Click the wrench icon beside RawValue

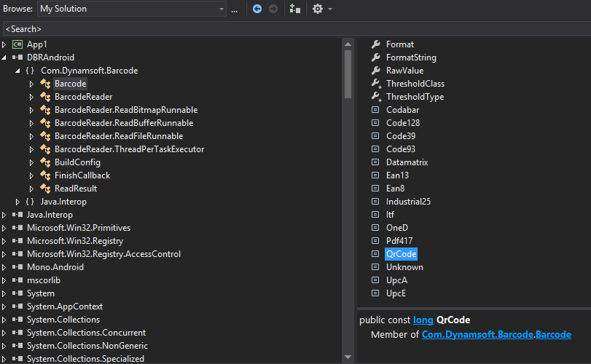[376, 71]
